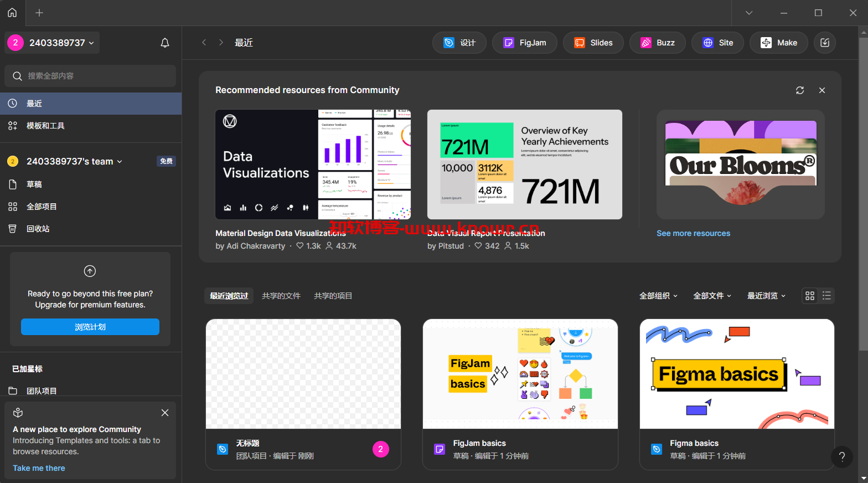868x483 pixels.
Task: Close the recommended resources panel
Action: tap(822, 90)
